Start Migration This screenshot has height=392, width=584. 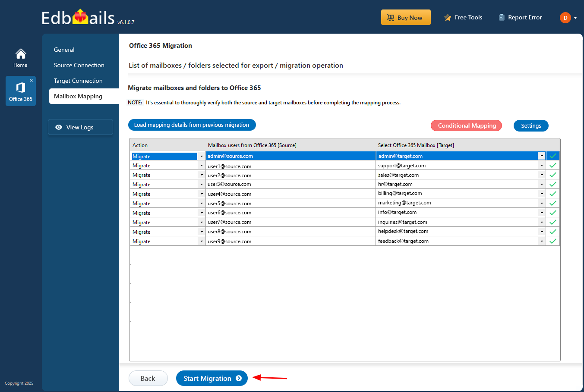[x=212, y=378]
